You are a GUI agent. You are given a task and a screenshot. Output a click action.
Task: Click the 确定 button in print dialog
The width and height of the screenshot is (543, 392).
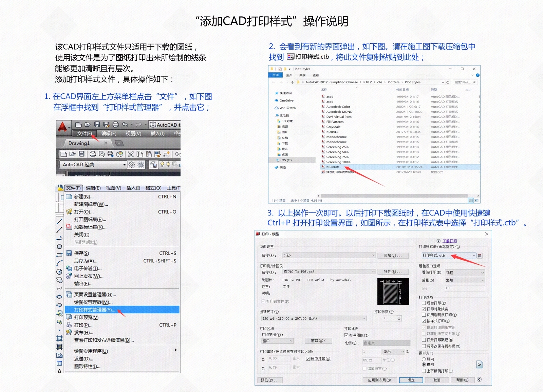pyautogui.click(x=411, y=380)
